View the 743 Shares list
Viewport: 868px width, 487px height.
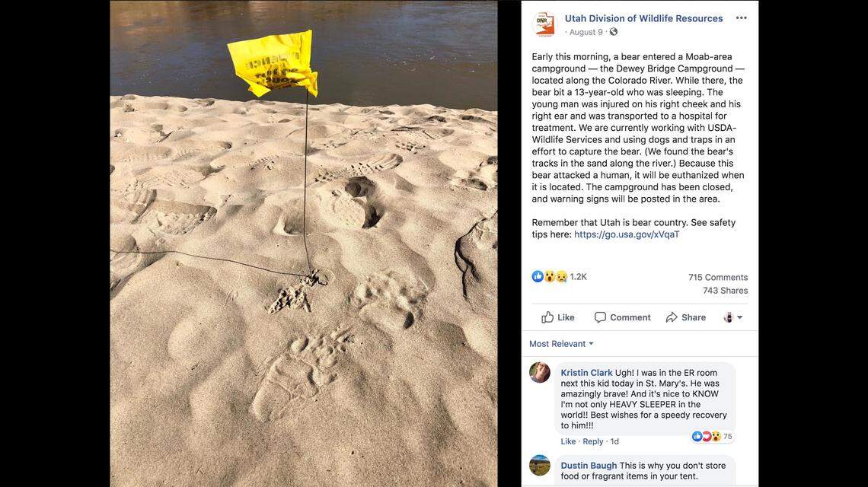tap(725, 291)
